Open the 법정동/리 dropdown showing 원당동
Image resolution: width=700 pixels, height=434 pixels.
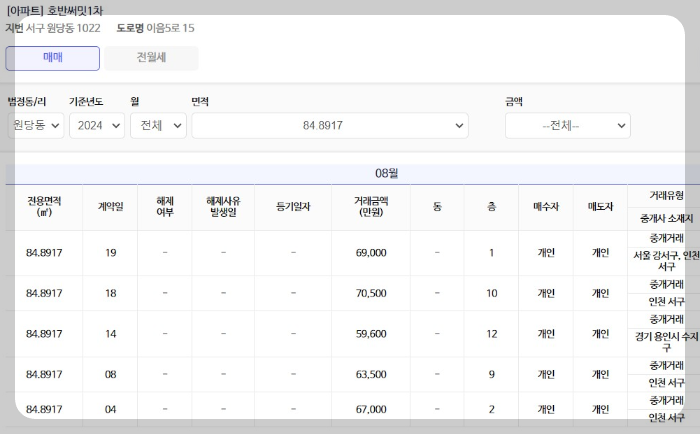(x=36, y=125)
